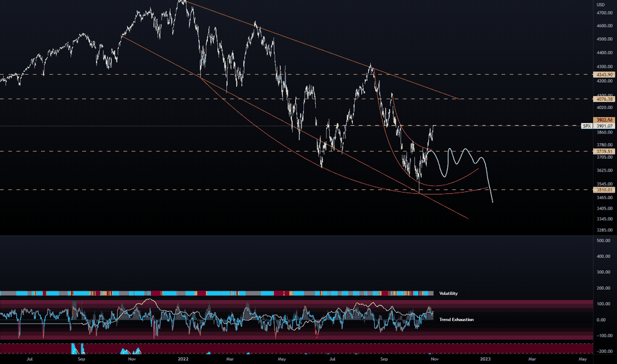Click the 3405.00 price axis value
The height and width of the screenshot is (364, 617).
(x=604, y=208)
